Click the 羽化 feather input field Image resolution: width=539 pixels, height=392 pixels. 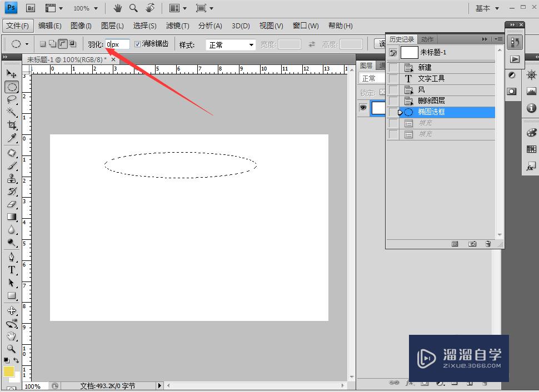point(117,44)
